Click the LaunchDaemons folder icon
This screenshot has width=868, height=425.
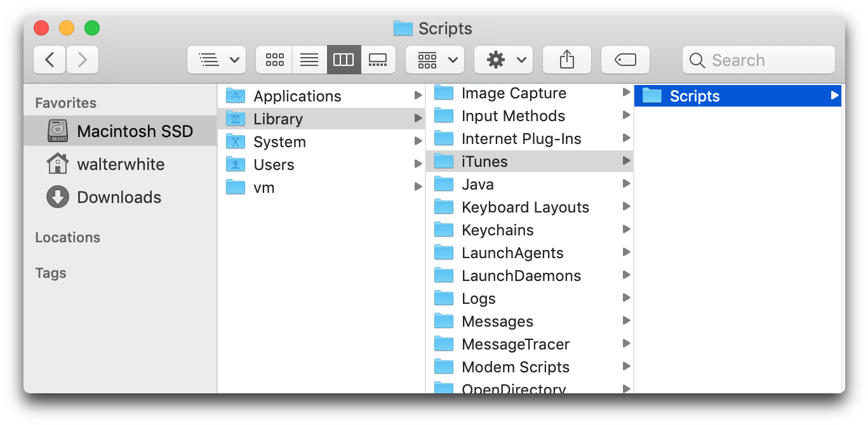pos(444,276)
